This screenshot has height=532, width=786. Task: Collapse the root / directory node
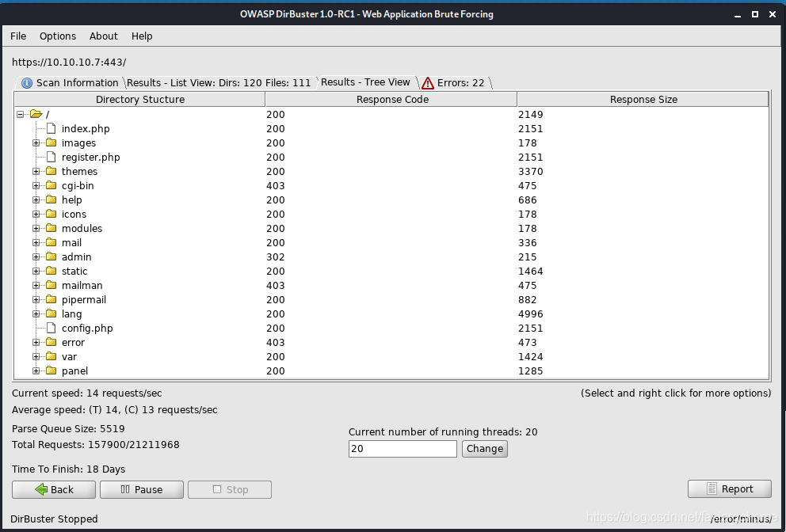(x=20, y=114)
